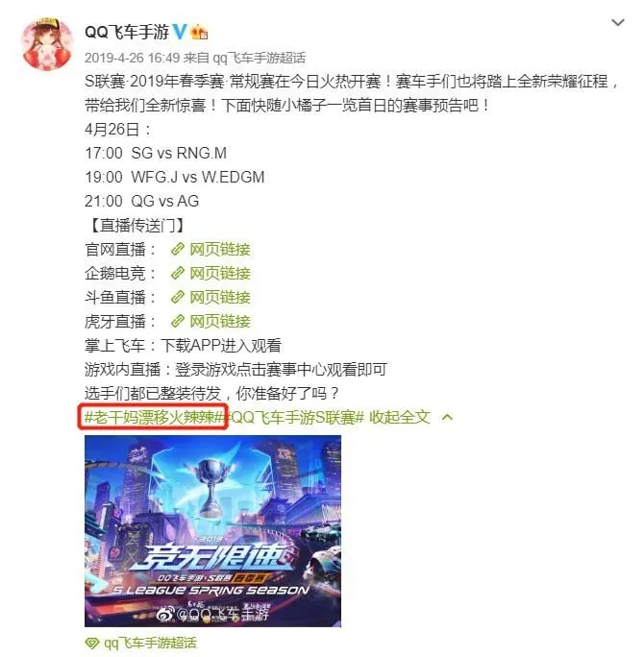Click the orange membership badge icon
The image size is (644, 657).
(199, 33)
